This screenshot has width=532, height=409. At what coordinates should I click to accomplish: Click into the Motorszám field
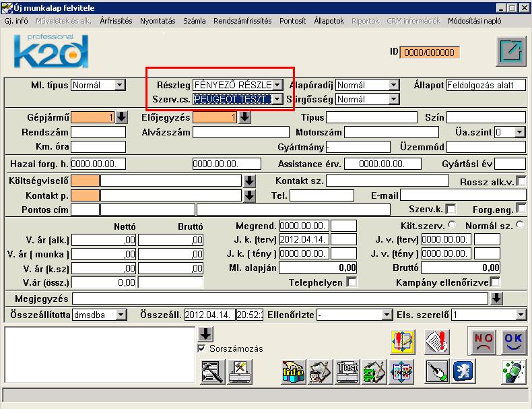click(x=391, y=132)
